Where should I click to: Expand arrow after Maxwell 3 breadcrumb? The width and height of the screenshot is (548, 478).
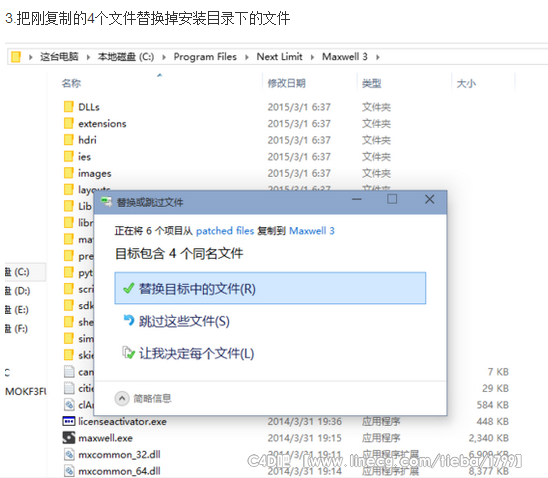coord(378,57)
